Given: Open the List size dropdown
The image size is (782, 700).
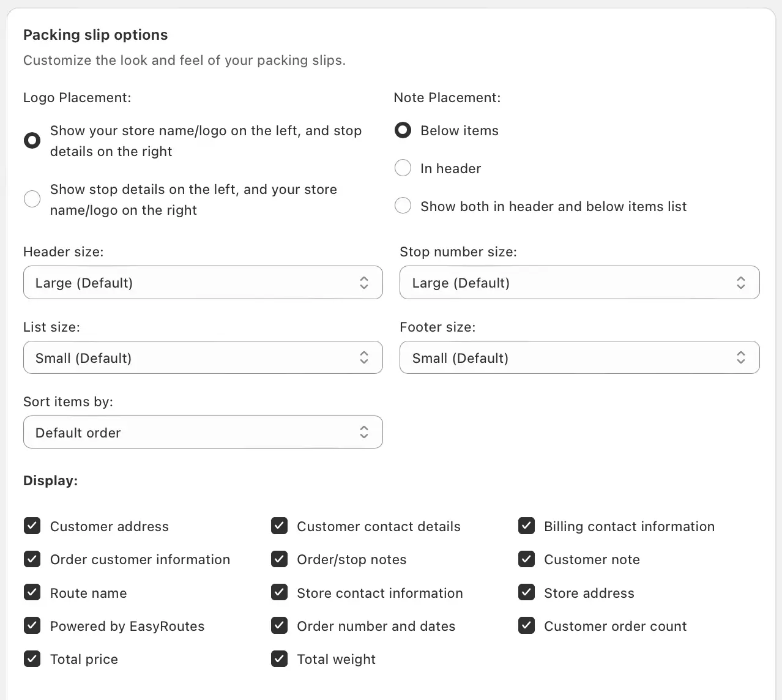Looking at the screenshot, I should click(203, 357).
